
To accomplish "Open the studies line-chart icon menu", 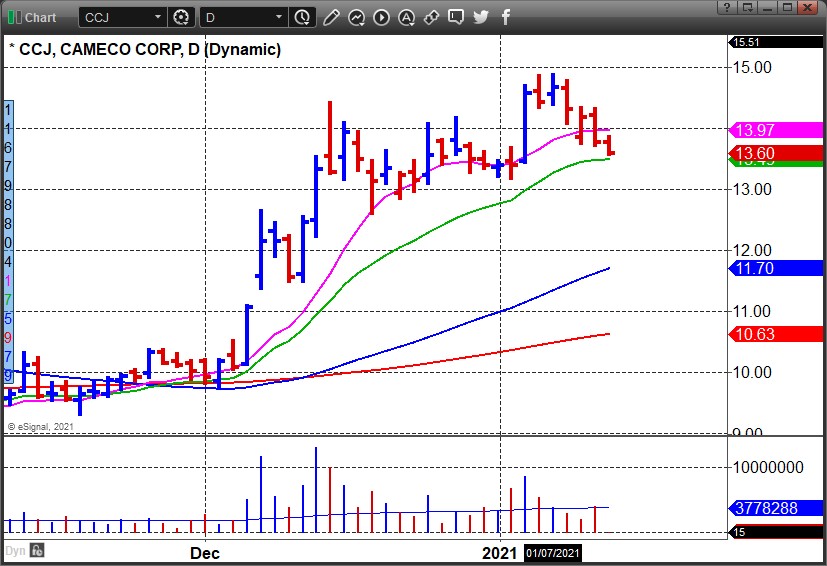I will (357, 17).
